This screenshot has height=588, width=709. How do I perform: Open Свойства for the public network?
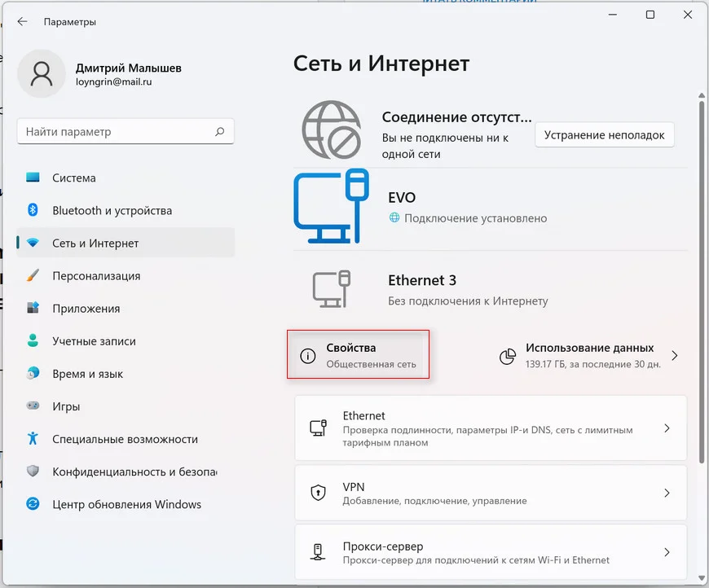[358, 355]
